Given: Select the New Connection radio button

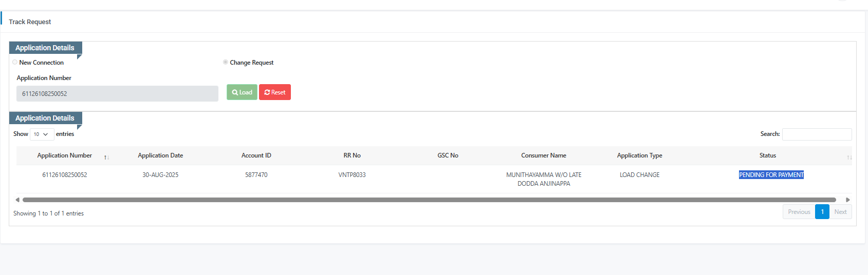Looking at the screenshot, I should pyautogui.click(x=15, y=62).
